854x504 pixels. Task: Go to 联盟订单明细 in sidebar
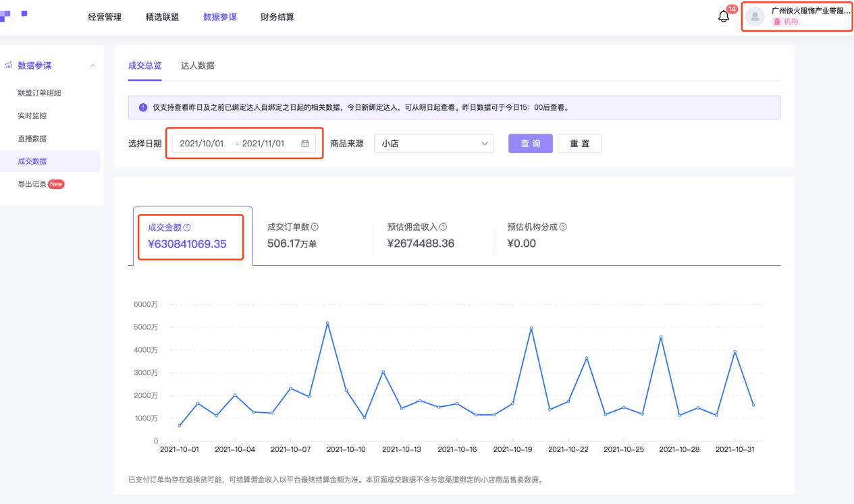(39, 93)
